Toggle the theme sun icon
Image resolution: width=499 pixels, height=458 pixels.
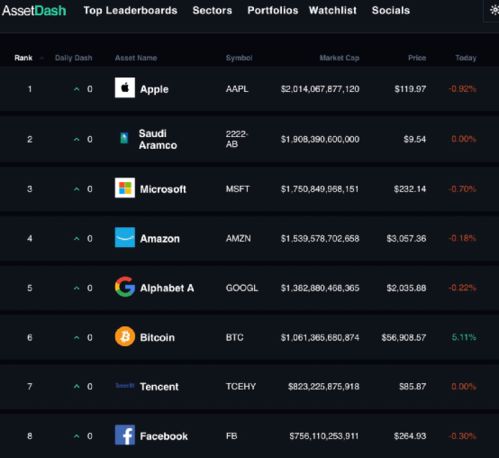[x=494, y=10]
